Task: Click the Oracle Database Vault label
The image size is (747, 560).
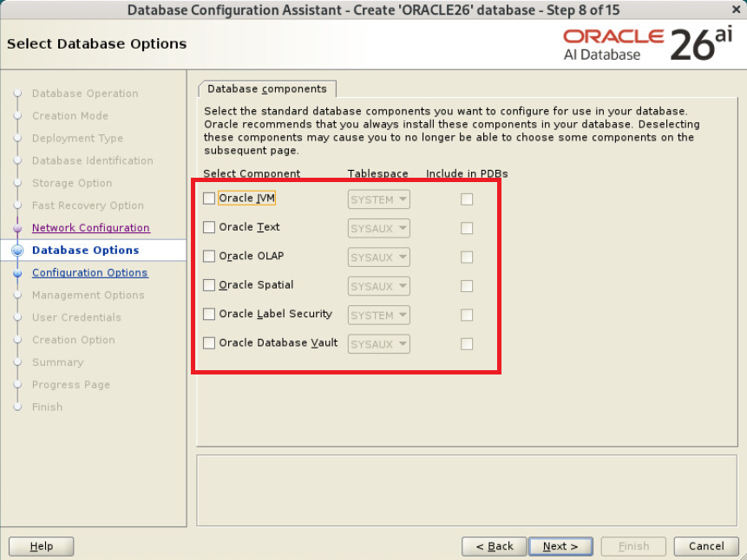Action: click(278, 343)
